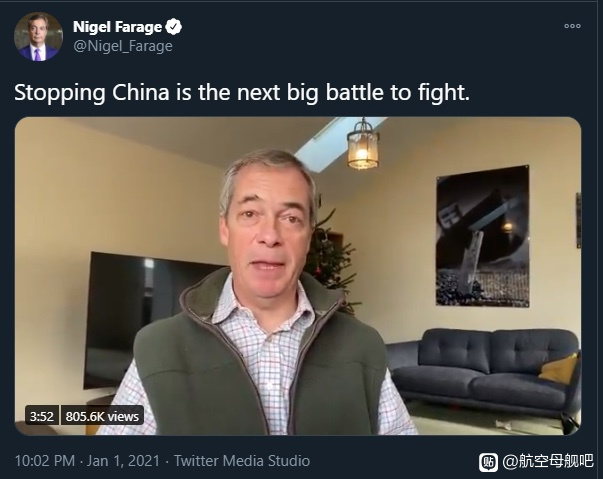
Task: Click the hanging ceiling lamp in the video
Action: [363, 145]
